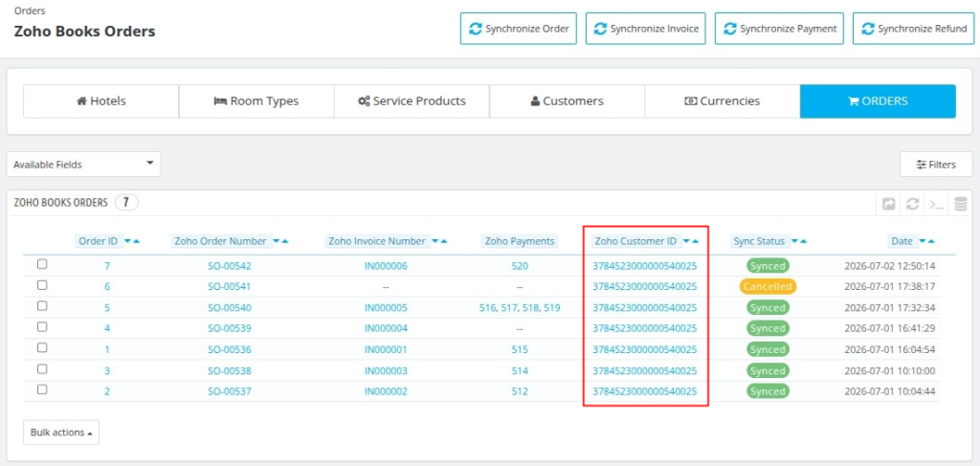Open the Filters button
980x466 pixels.
(x=936, y=165)
